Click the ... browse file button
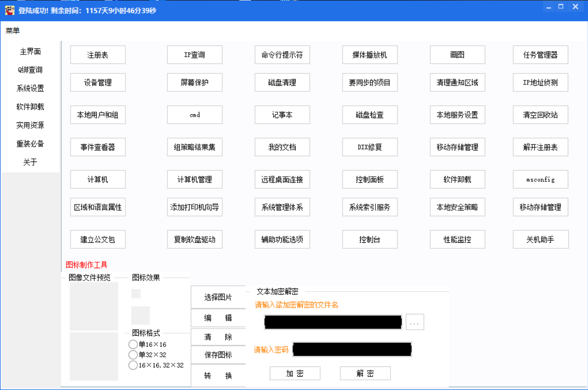Image resolution: width=588 pixels, height=390 pixels. coord(415,322)
